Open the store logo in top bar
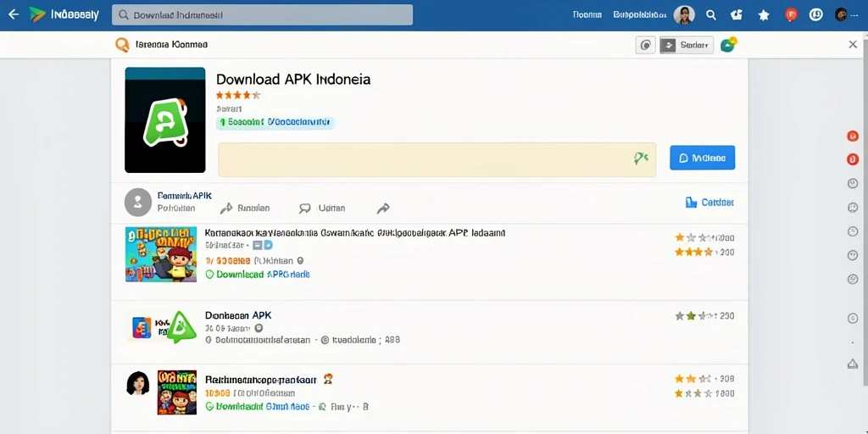 coord(37,15)
